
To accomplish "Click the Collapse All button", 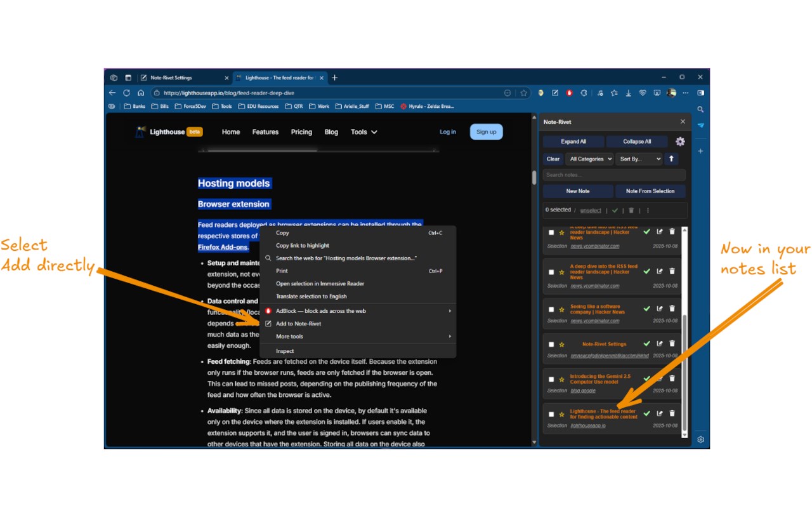I will tap(637, 142).
